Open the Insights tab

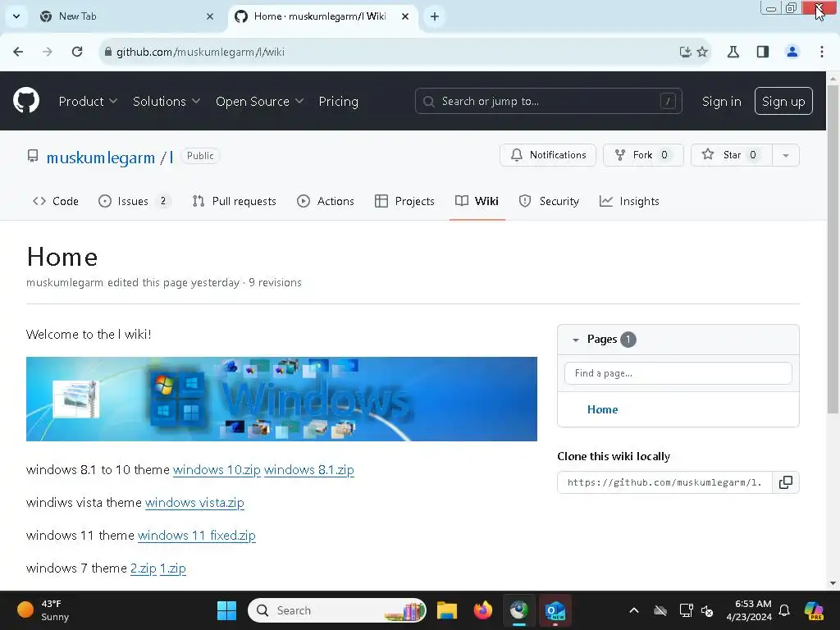(629, 202)
